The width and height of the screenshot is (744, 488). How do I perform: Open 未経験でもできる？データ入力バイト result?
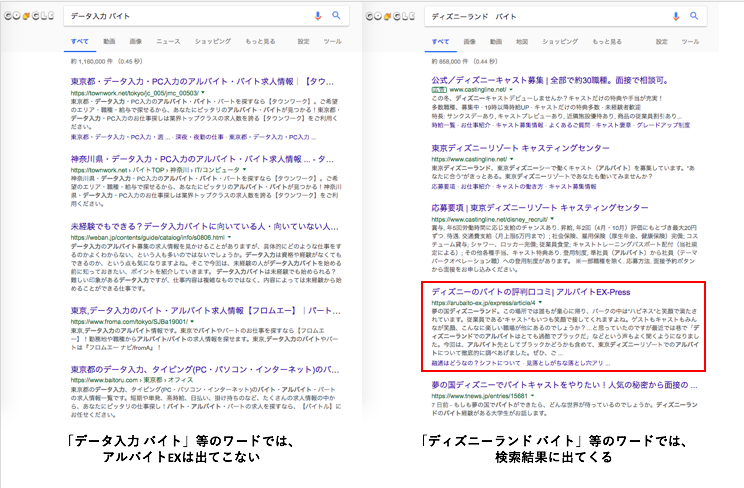205,226
